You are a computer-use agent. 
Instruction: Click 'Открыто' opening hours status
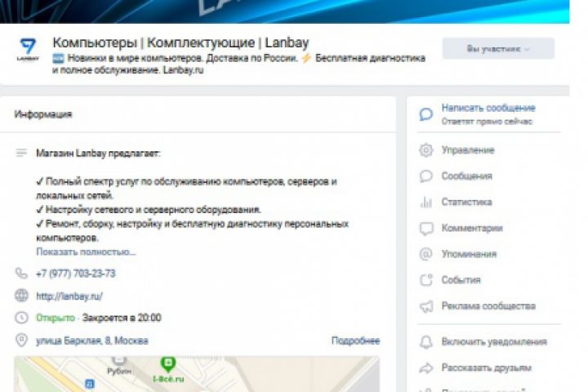pyautogui.click(x=56, y=318)
